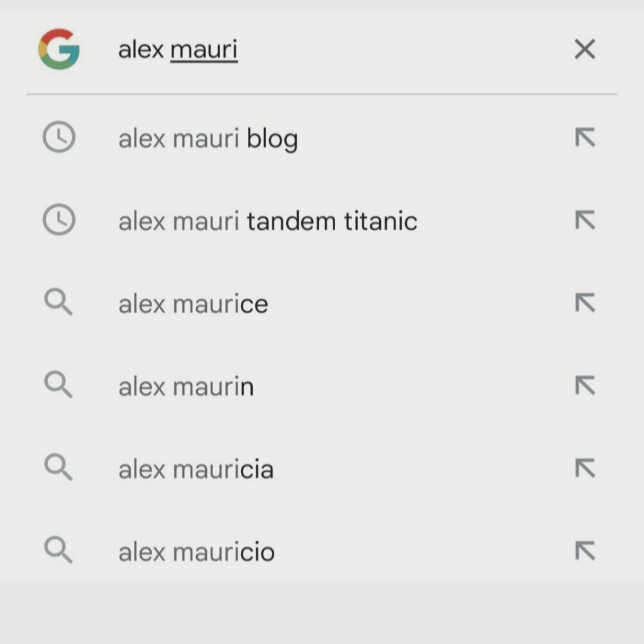Click magnifier icon next to alex mauricio
Screen dimensions: 644x644
click(x=58, y=551)
